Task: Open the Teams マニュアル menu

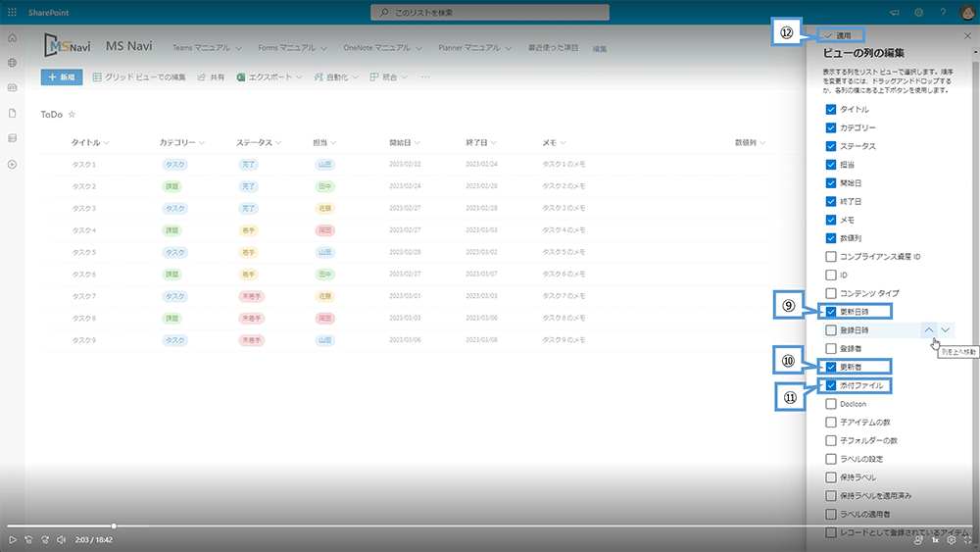Action: tap(207, 47)
